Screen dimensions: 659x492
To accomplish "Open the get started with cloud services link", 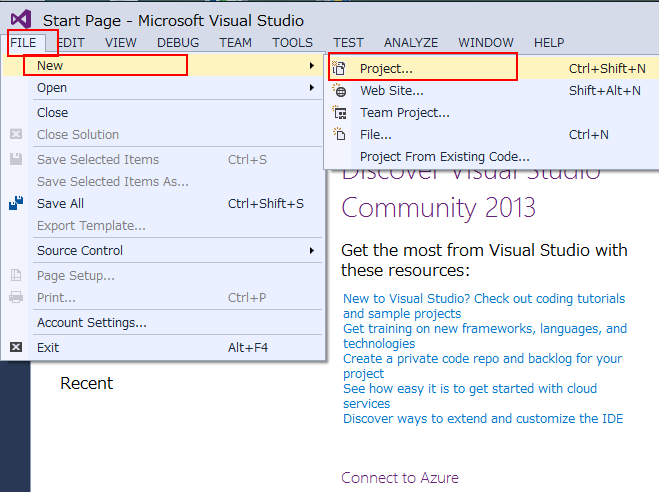I will (x=470, y=396).
